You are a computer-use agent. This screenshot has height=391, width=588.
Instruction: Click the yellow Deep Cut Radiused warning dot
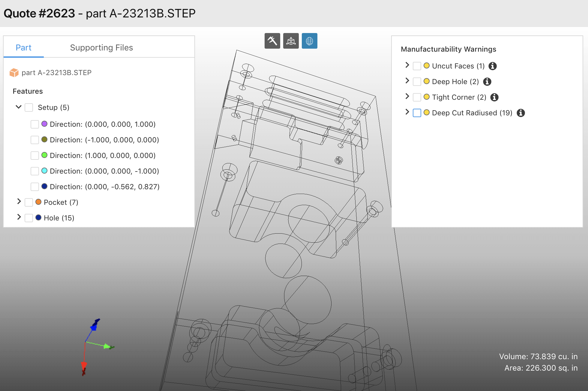pyautogui.click(x=427, y=112)
